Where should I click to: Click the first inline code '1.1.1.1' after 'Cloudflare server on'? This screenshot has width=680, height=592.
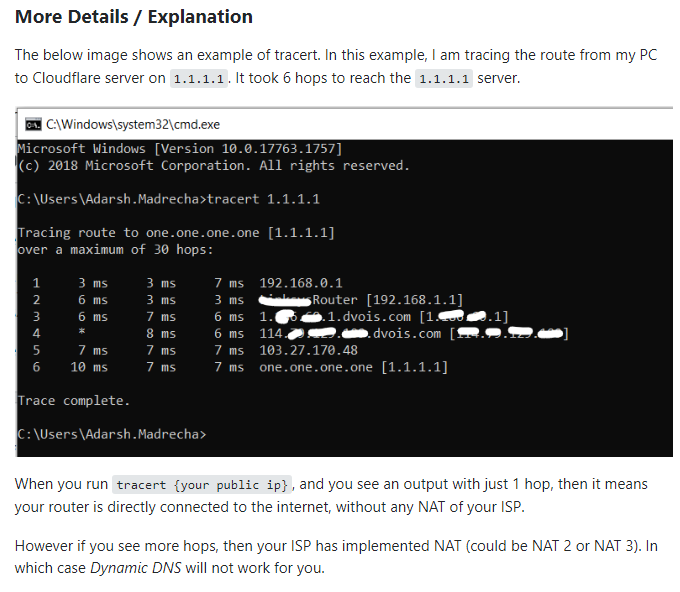(x=199, y=78)
